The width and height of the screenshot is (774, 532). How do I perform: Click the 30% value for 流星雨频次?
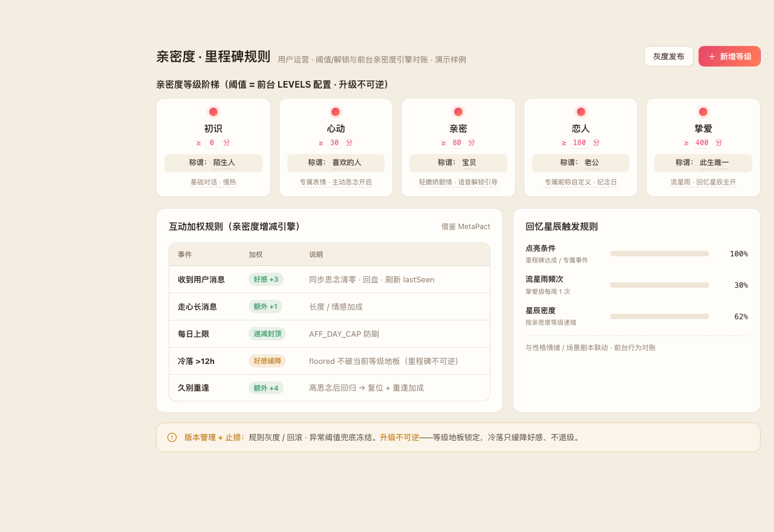741,285
